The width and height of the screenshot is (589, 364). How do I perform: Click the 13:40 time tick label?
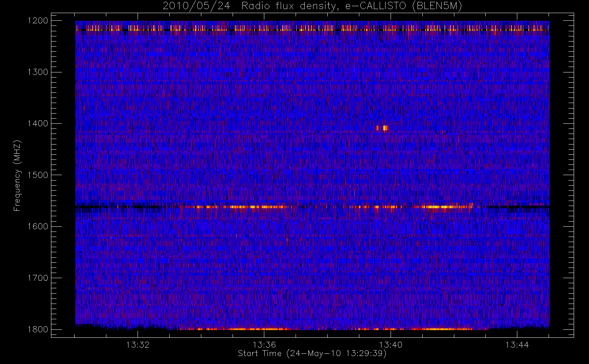click(391, 345)
